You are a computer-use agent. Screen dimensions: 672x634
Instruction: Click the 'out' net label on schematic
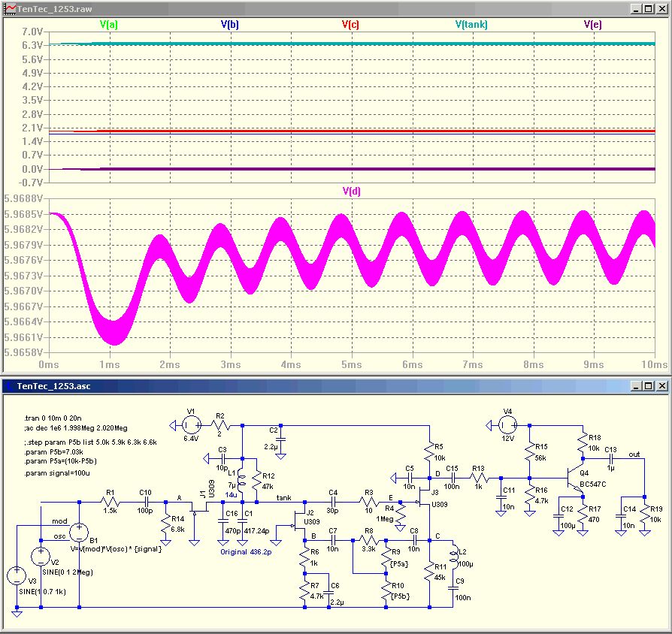[635, 454]
